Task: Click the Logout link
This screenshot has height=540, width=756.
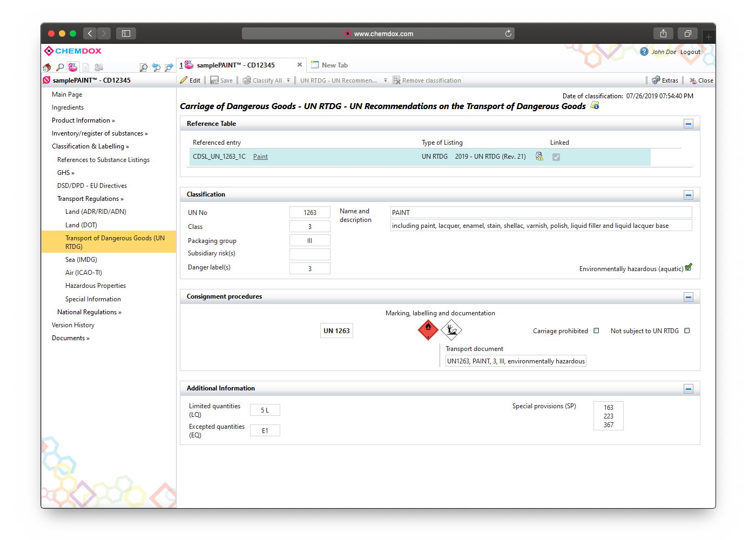Action: point(690,52)
